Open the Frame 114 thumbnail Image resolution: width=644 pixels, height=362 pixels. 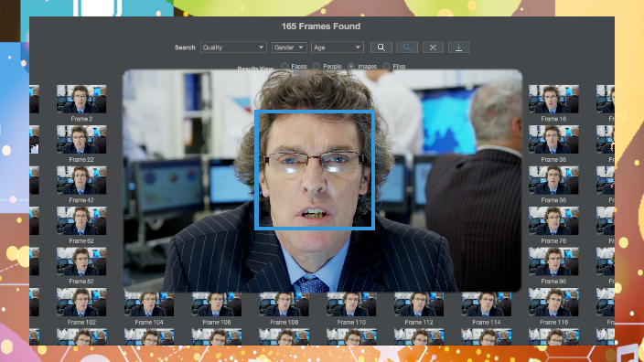487,304
